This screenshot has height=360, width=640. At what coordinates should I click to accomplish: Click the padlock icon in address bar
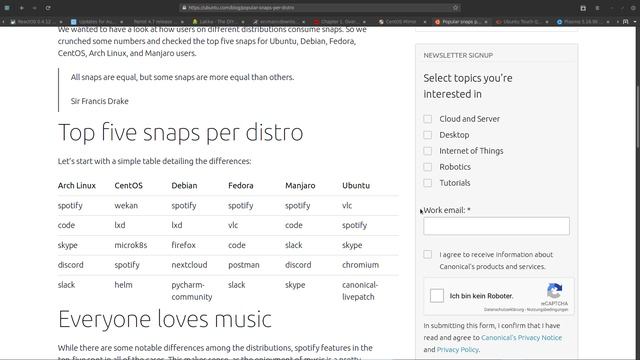click(x=184, y=7)
